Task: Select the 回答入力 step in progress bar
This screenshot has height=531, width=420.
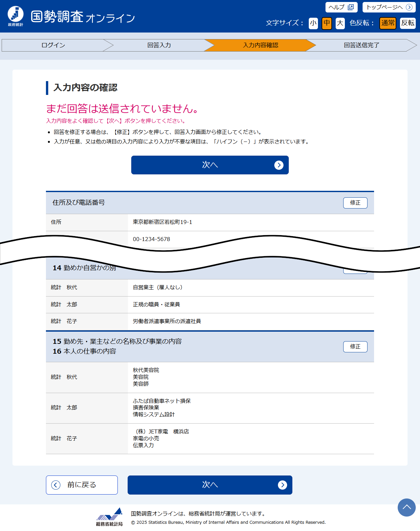Action: [x=159, y=45]
